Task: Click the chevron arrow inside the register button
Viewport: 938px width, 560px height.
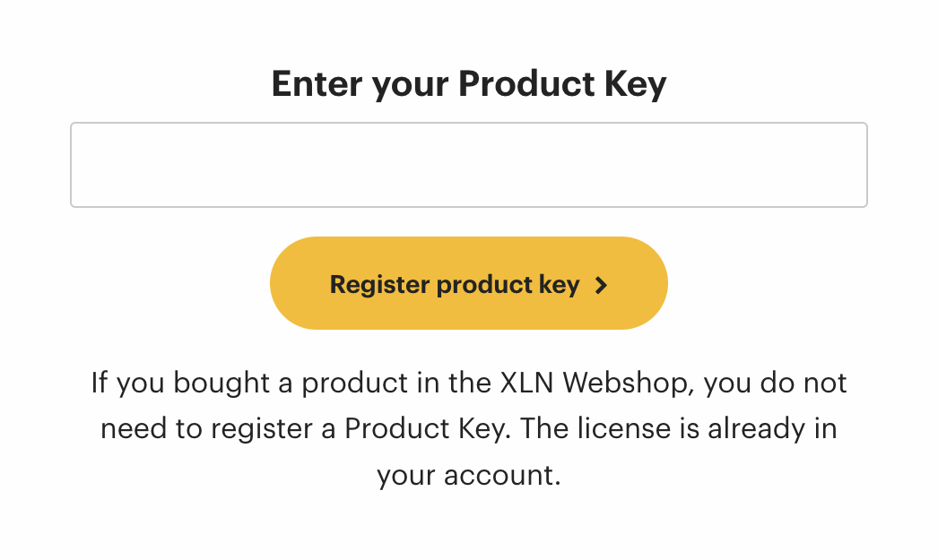Action: coord(602,284)
